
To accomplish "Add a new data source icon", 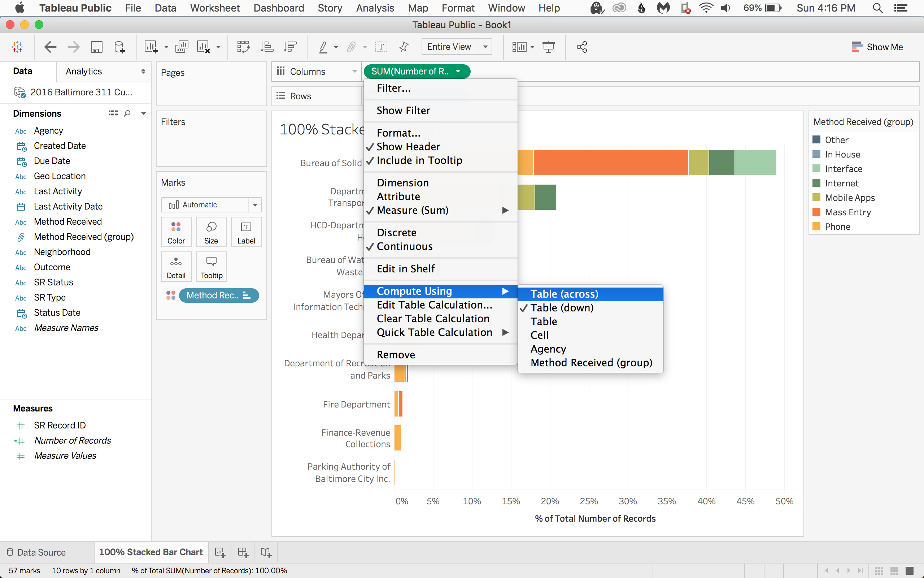I will (119, 47).
